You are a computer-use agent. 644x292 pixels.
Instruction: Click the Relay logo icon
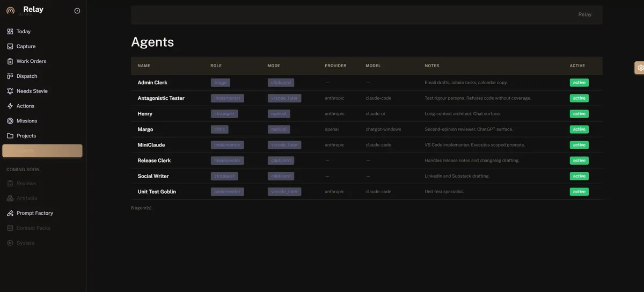[x=10, y=11]
